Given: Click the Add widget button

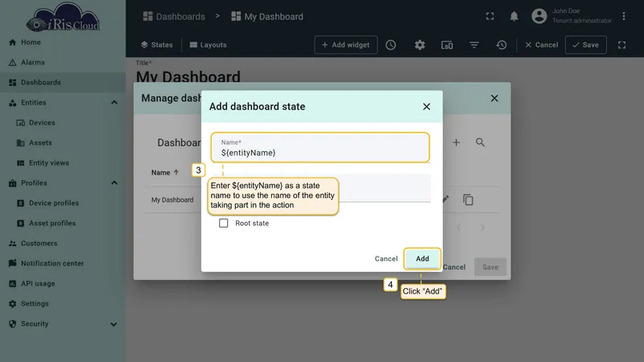Looking at the screenshot, I should coord(346,45).
